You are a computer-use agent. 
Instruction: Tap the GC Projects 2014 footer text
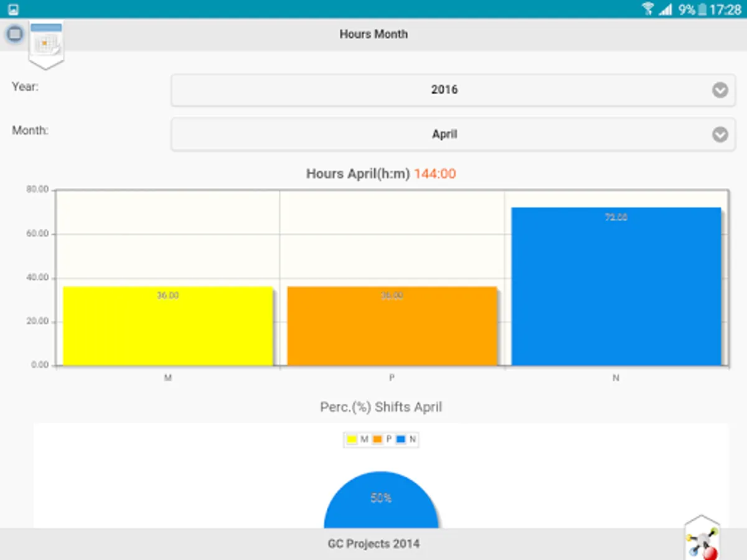click(x=374, y=544)
